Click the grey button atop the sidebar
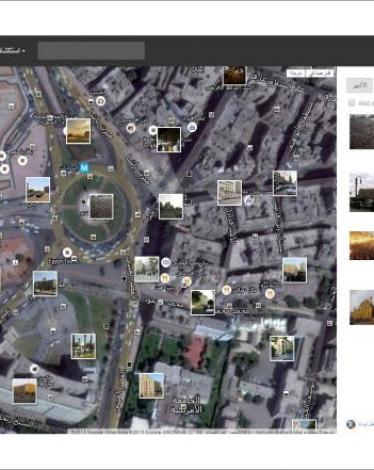 [359, 85]
